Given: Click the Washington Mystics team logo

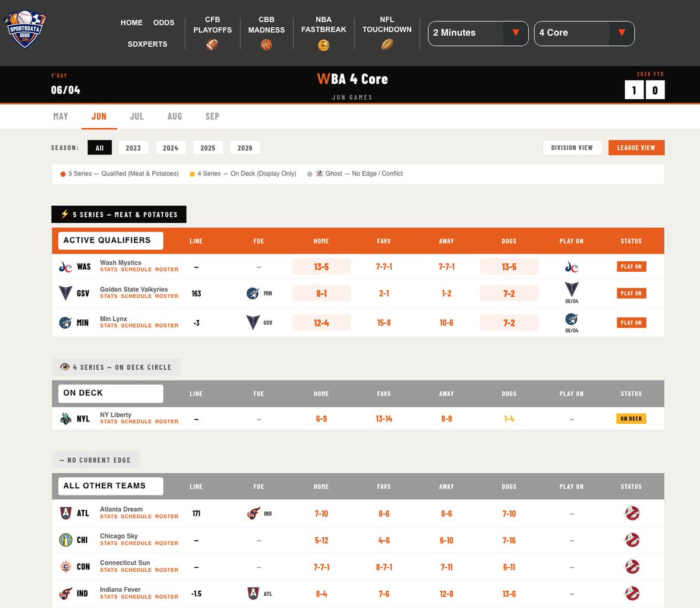Looking at the screenshot, I should tap(66, 267).
